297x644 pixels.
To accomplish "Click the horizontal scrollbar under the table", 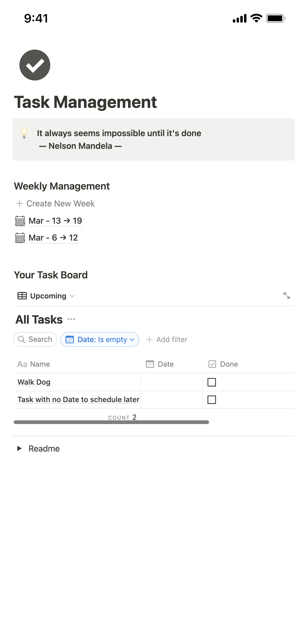I will pos(111,422).
